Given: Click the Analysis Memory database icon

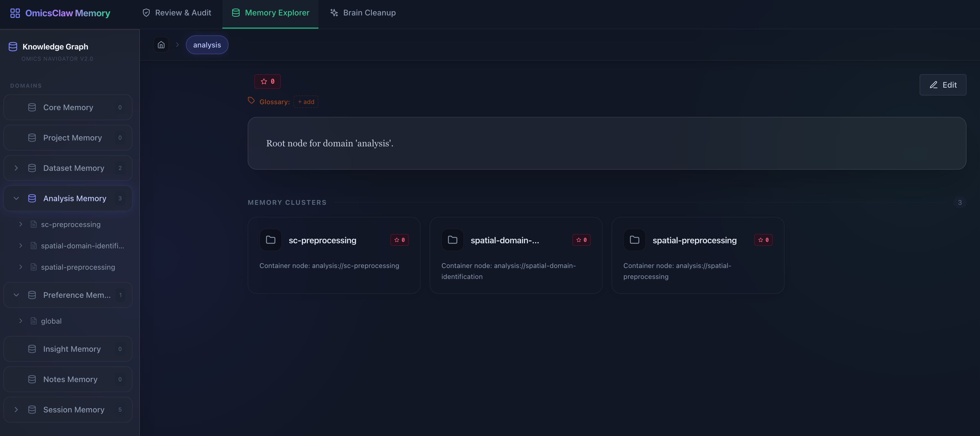Looking at the screenshot, I should pyautogui.click(x=32, y=198).
